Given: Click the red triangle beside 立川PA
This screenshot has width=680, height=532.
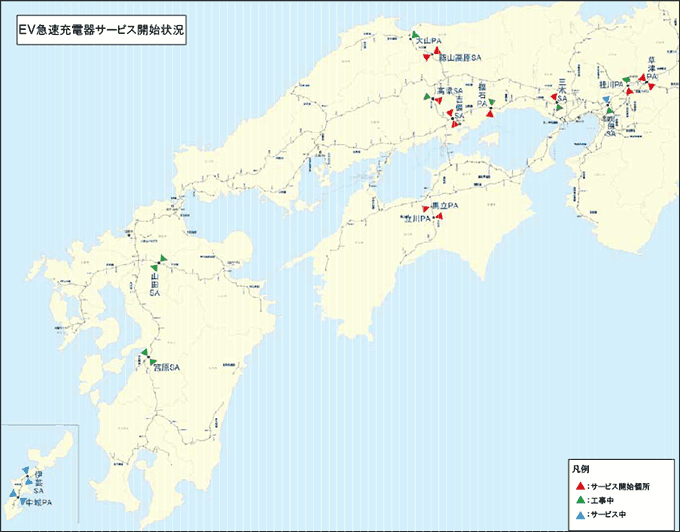Looking at the screenshot, I should coord(439,216).
